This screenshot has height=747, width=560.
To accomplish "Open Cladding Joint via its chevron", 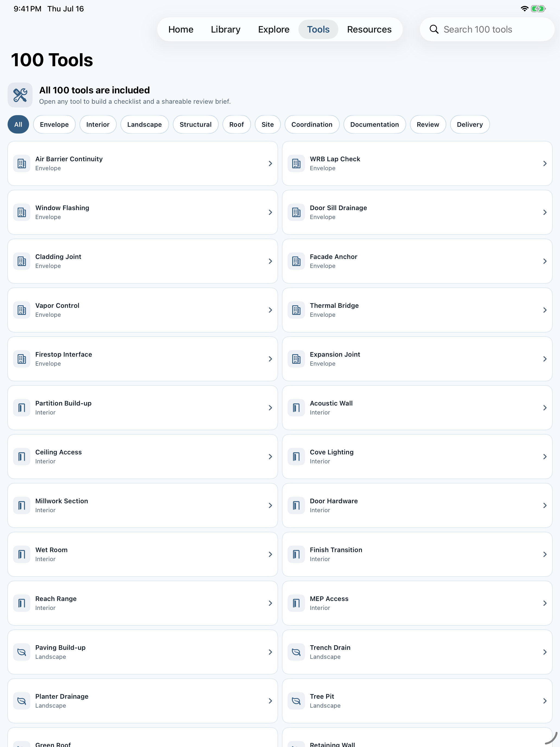I will (271, 261).
